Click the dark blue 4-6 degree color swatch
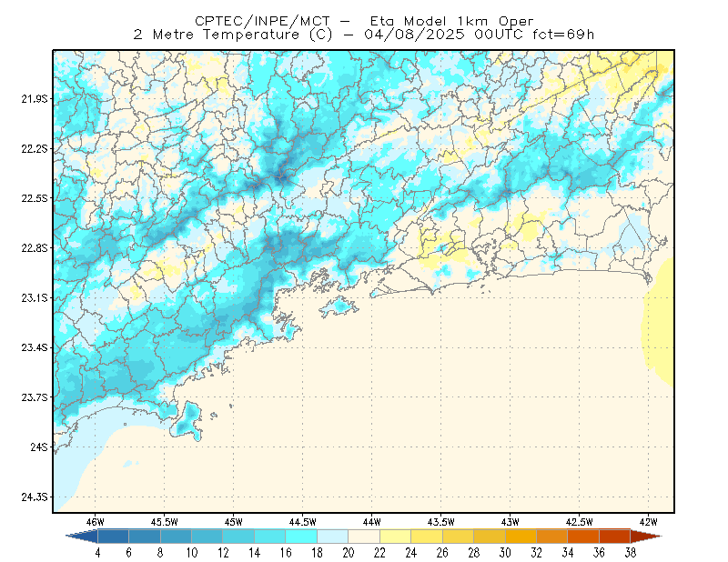The image size is (728, 562). click(113, 537)
